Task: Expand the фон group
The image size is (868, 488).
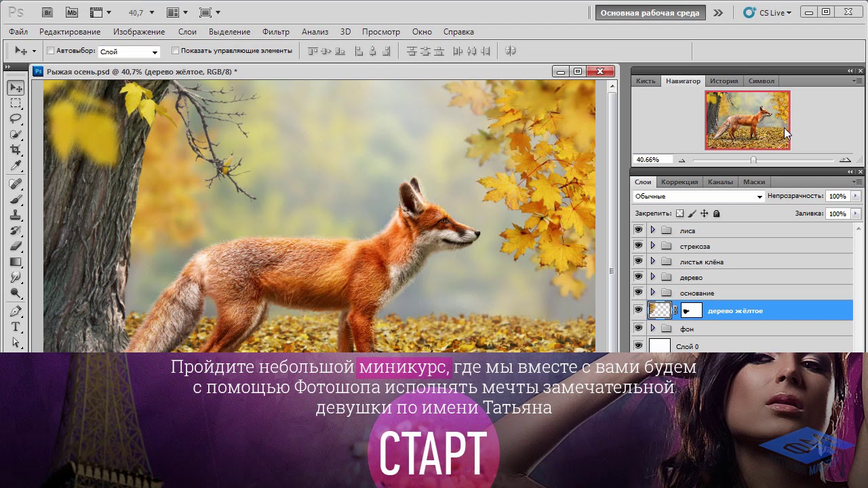Action: (x=652, y=328)
